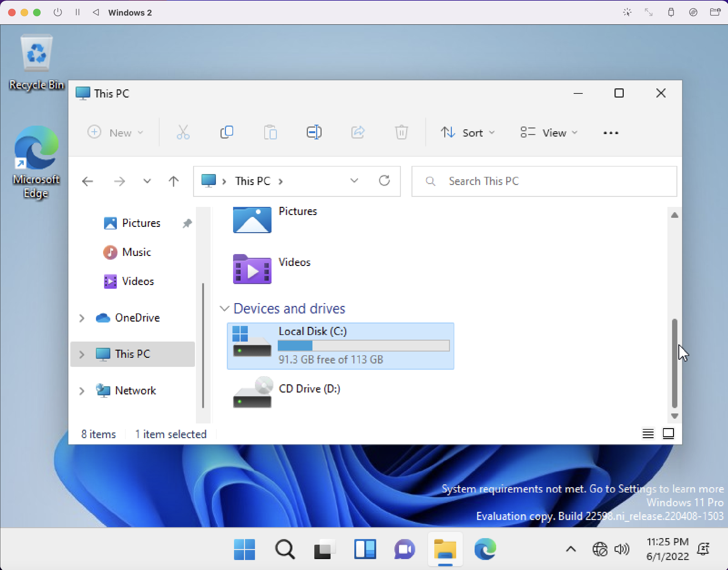The image size is (728, 570).
Task: Switch to large thumbnails view layout
Action: tap(668, 433)
